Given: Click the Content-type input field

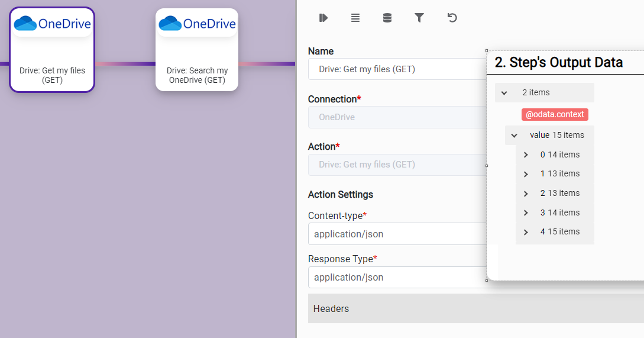Looking at the screenshot, I should (x=396, y=234).
